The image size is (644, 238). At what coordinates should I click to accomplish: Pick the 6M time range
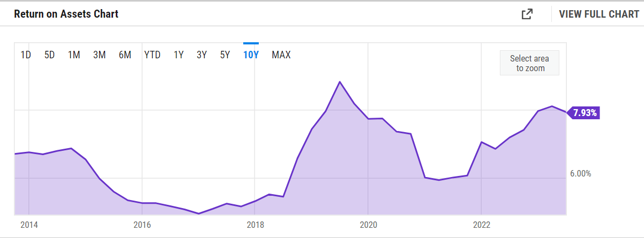point(125,55)
